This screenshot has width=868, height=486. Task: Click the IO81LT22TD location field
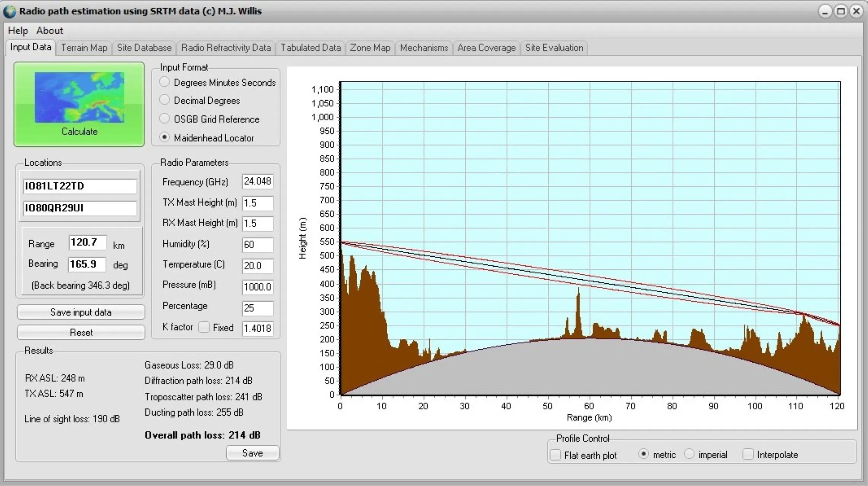click(x=80, y=186)
